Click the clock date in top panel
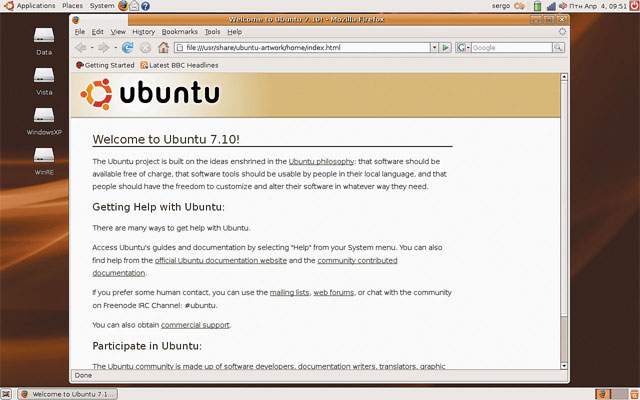Image resolution: width=640 pixels, height=400 pixels. tap(598, 6)
